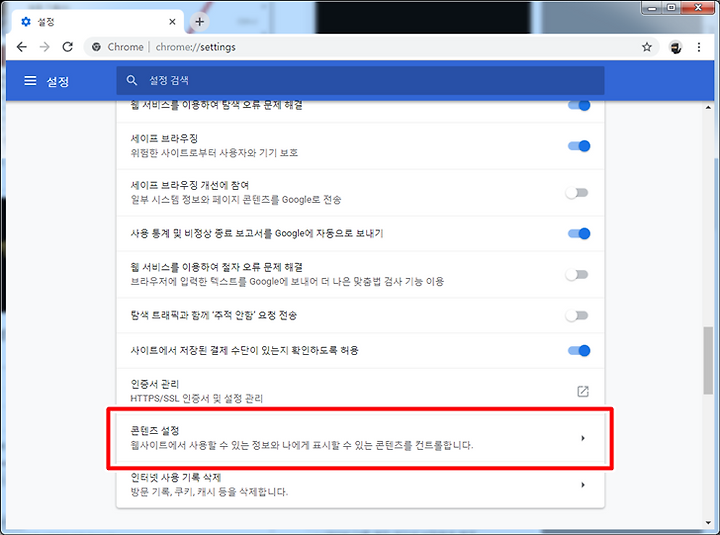Open the hamburger menu next to 설정

pyautogui.click(x=30, y=81)
